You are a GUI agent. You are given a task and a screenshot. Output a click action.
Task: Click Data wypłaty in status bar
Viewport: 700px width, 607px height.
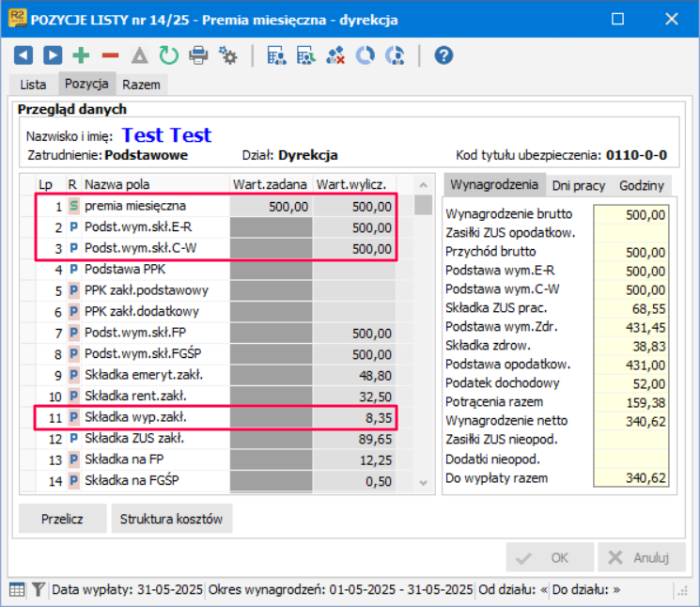[x=127, y=589]
